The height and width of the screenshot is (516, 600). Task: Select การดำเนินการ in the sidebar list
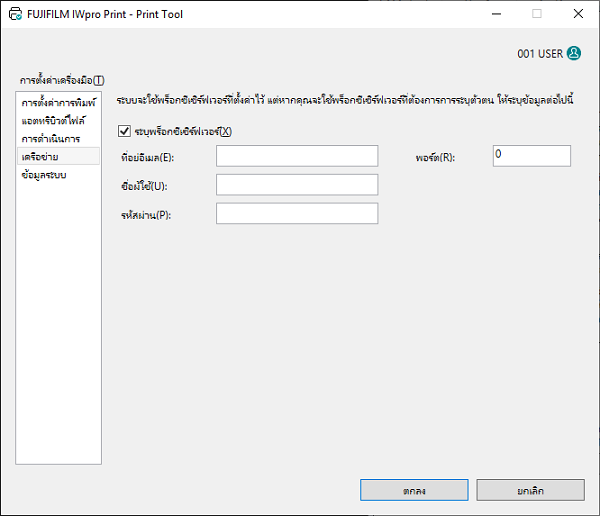[50, 138]
